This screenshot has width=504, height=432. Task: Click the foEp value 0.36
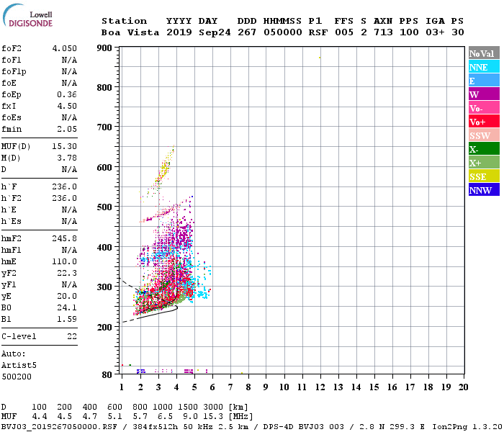coord(67,94)
